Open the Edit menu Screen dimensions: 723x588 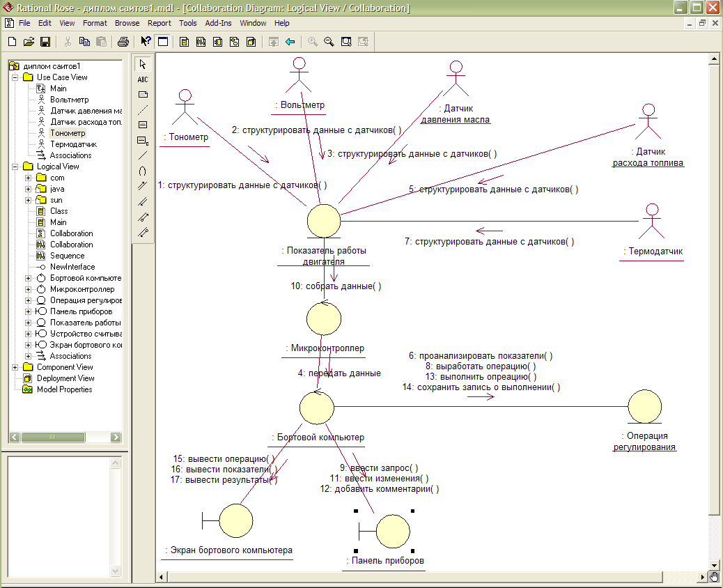(45, 23)
